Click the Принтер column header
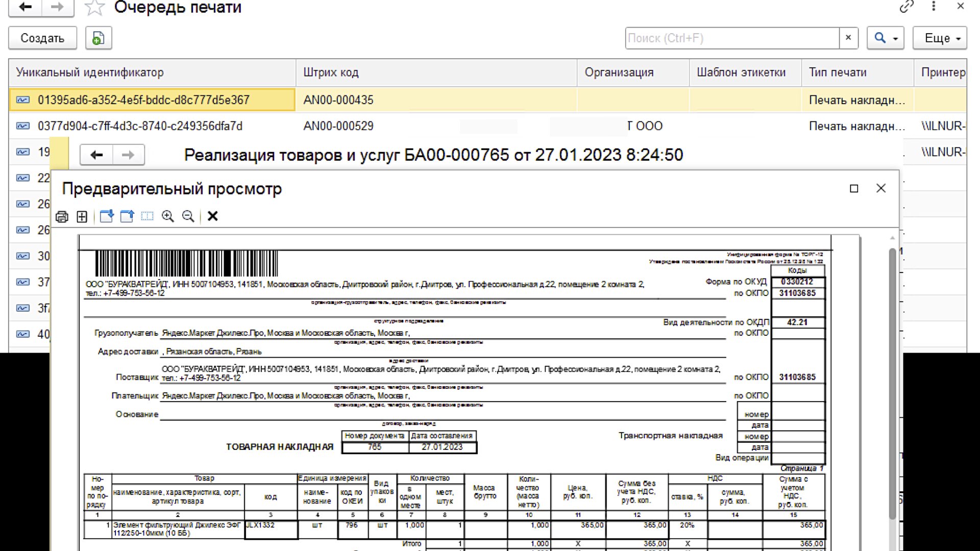The height and width of the screenshot is (551, 980). coord(940,72)
